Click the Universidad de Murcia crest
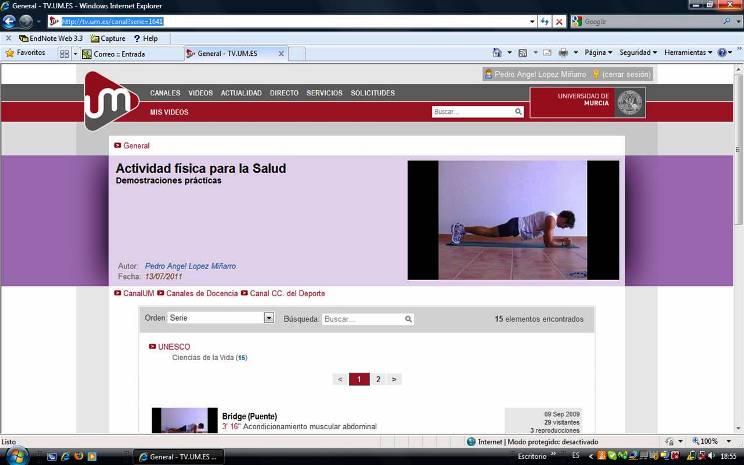The width and height of the screenshot is (744, 465). 629,102
